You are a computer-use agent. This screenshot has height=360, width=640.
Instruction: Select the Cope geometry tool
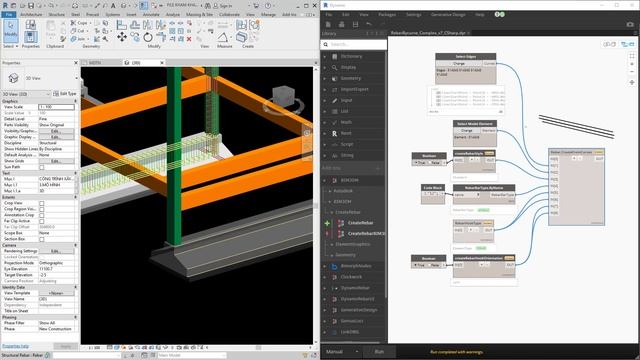[x=79, y=23]
